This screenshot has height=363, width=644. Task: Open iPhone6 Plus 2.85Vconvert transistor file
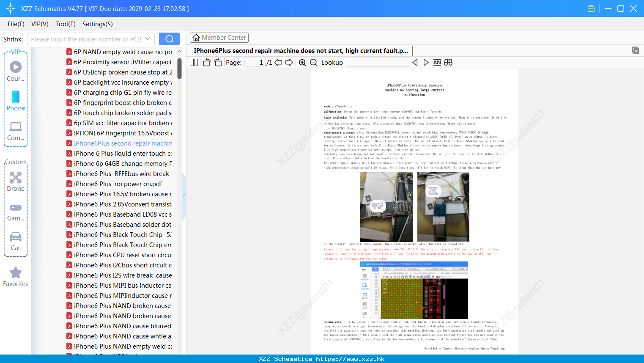click(x=119, y=204)
